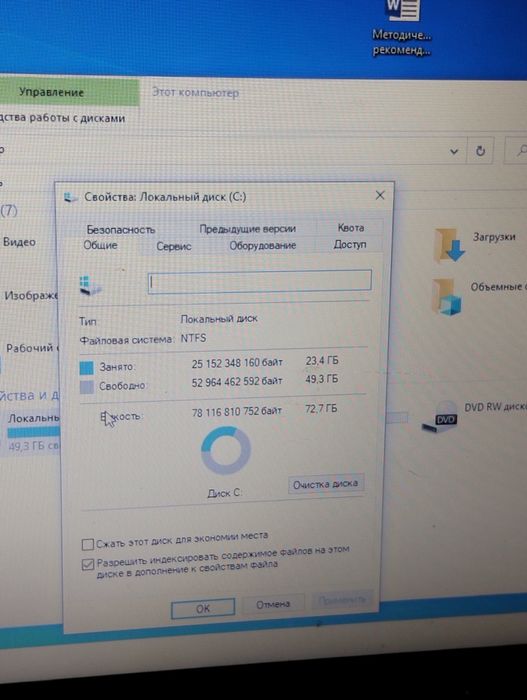Uncheck 'Разрешить индексировать содержимое файлов'

(x=88, y=564)
